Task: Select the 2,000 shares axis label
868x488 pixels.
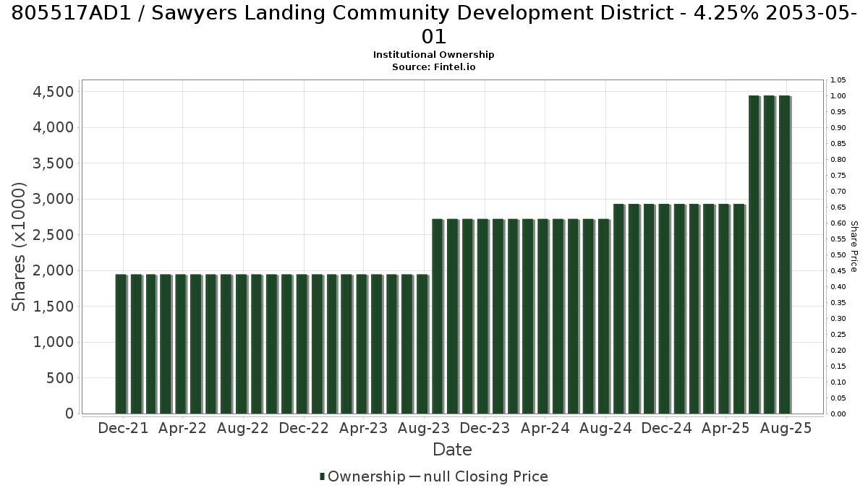Action: coord(54,270)
